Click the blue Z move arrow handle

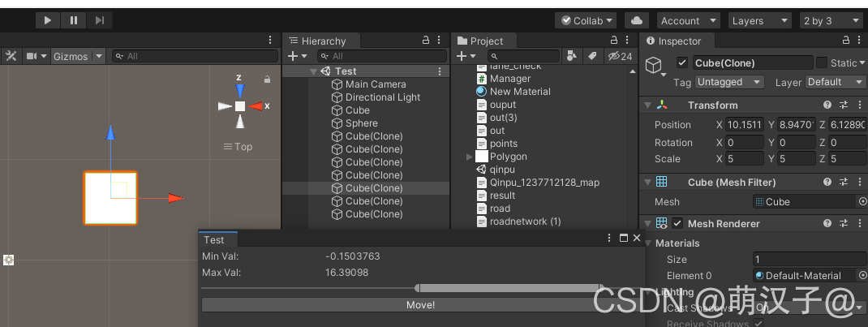pyautogui.click(x=110, y=132)
